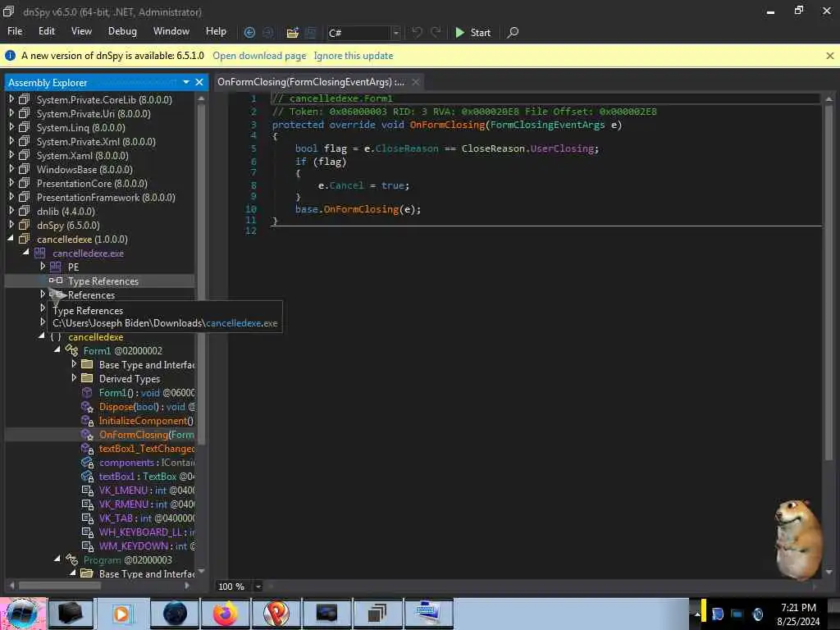This screenshot has width=840, height=630.
Task: Select textBox1_TextChanged method
Action: [x=146, y=449]
